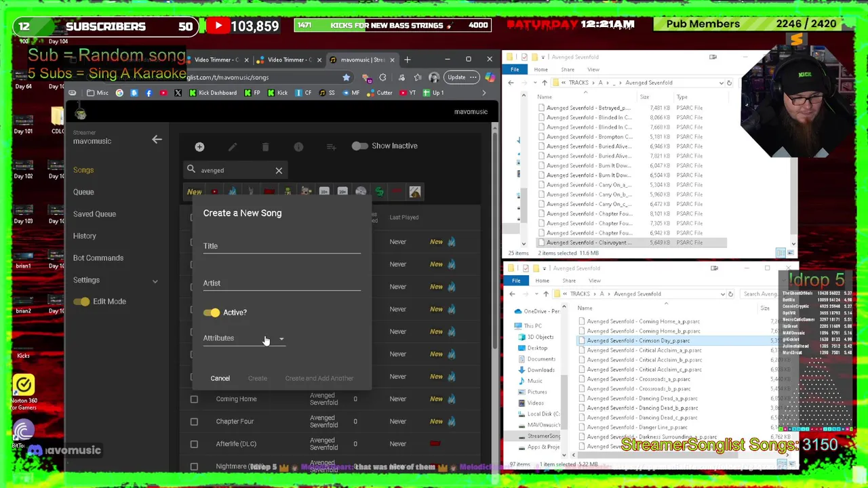868x488 pixels.
Task: Click the up arrow in top Explorer window
Action: [x=544, y=83]
